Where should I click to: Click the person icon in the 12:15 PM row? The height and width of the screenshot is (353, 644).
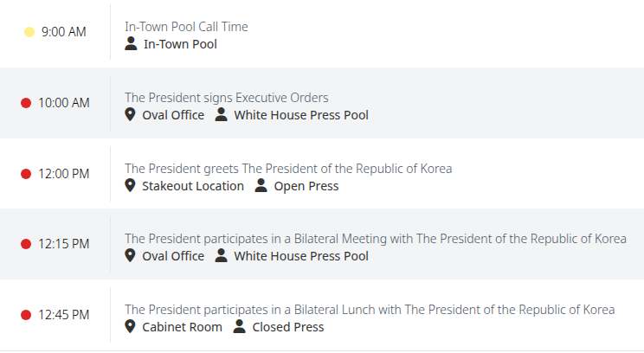coord(221,255)
